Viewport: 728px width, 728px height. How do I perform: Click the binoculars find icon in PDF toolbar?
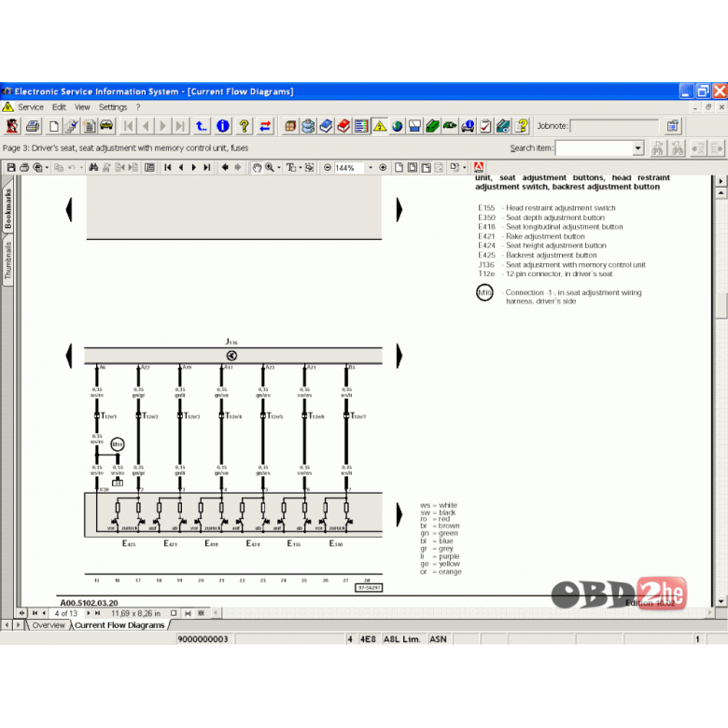pyautogui.click(x=93, y=168)
